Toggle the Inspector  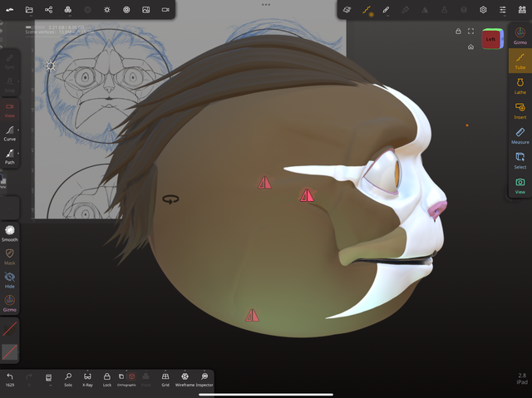pos(204,379)
